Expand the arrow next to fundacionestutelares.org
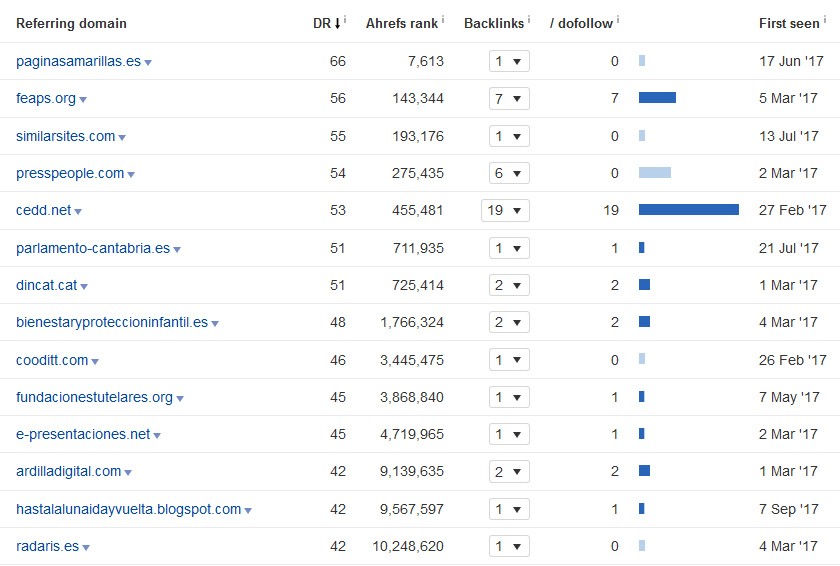The width and height of the screenshot is (840, 566). [180, 398]
